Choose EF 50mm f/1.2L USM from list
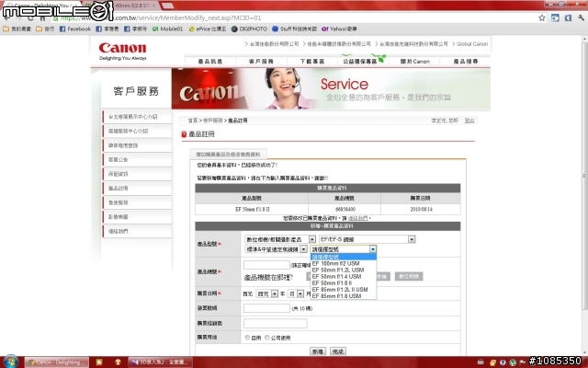588x368 pixels. 343,270
